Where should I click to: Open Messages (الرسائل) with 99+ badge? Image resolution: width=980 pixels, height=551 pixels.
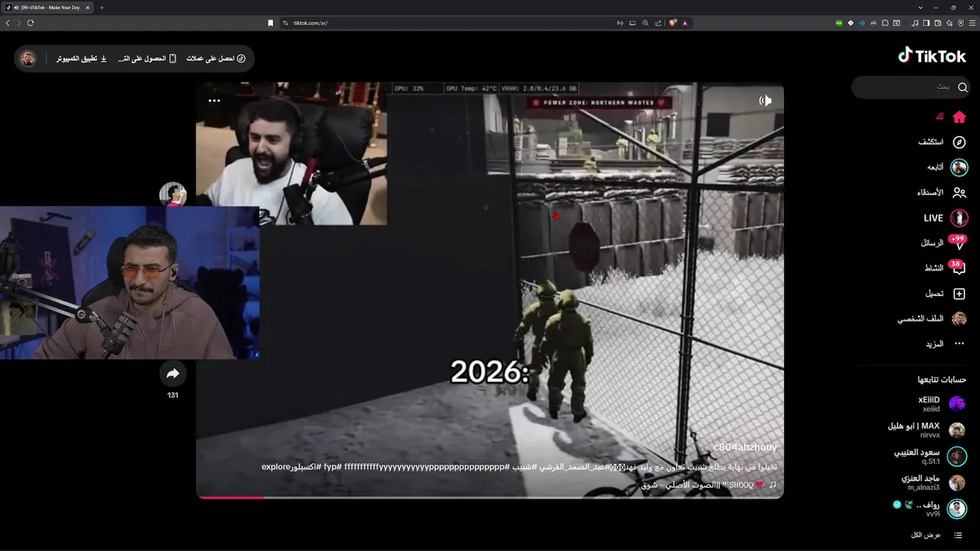943,243
